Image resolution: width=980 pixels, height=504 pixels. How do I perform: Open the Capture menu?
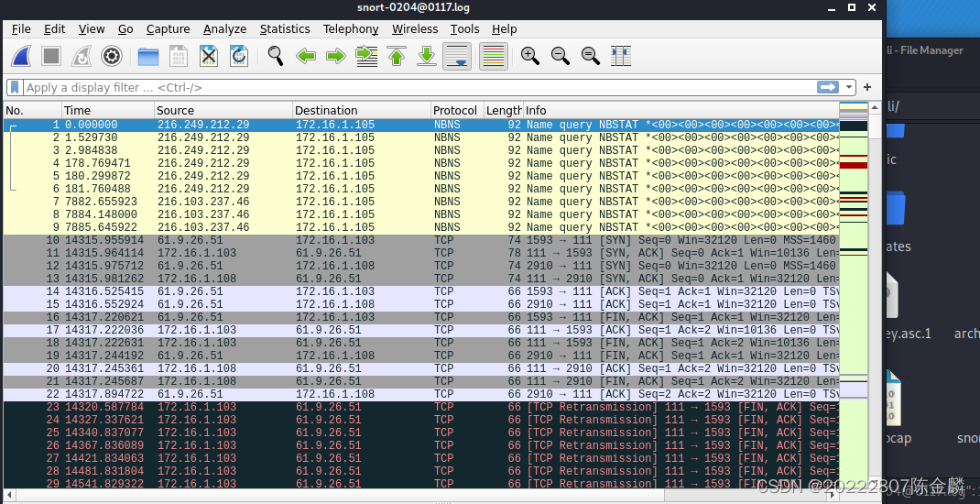tap(169, 28)
